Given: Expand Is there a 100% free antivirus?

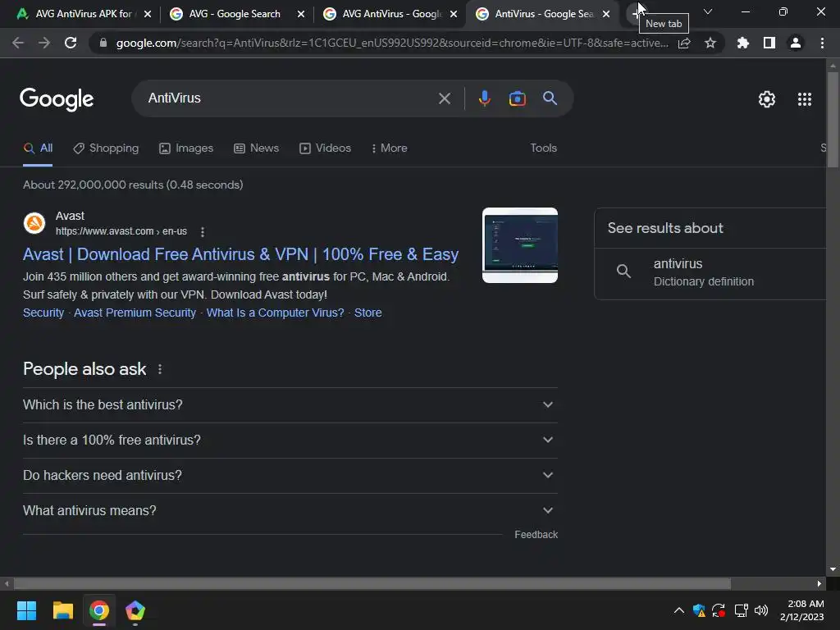Looking at the screenshot, I should point(290,441).
